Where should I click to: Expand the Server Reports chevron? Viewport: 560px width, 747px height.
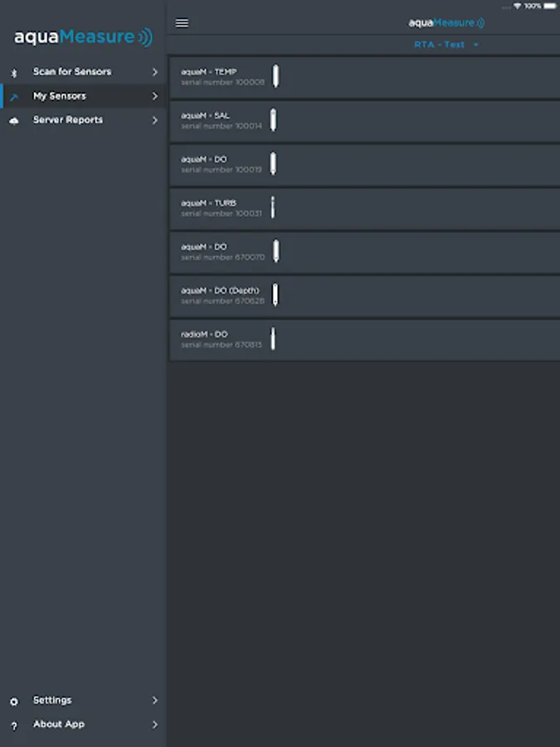(155, 120)
